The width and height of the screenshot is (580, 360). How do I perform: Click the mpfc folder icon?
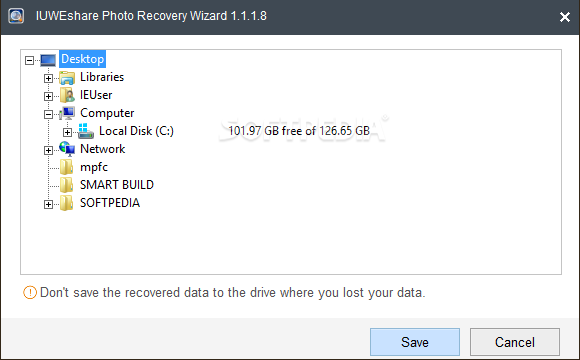pyautogui.click(x=67, y=167)
